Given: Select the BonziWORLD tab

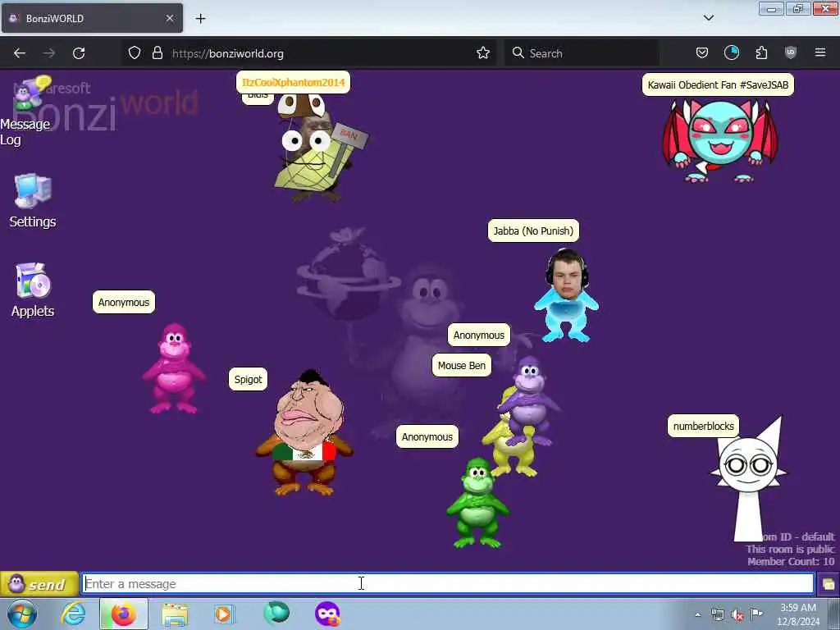Looking at the screenshot, I should tap(92, 18).
